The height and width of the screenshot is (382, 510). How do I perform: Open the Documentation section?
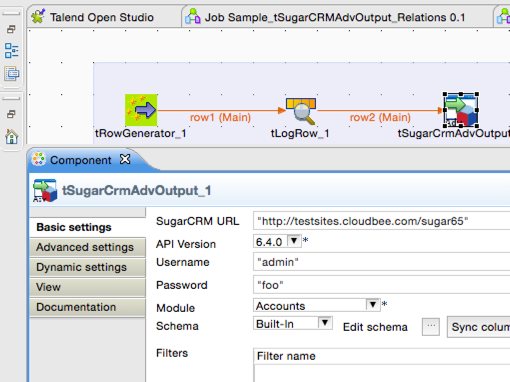(x=87, y=307)
